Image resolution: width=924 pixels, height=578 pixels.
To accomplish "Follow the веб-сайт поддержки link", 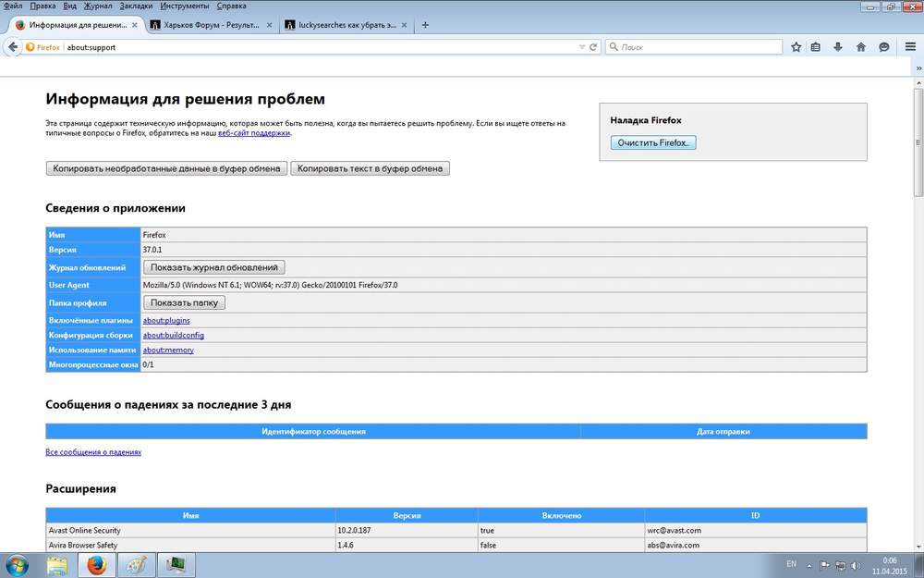I will click(254, 133).
